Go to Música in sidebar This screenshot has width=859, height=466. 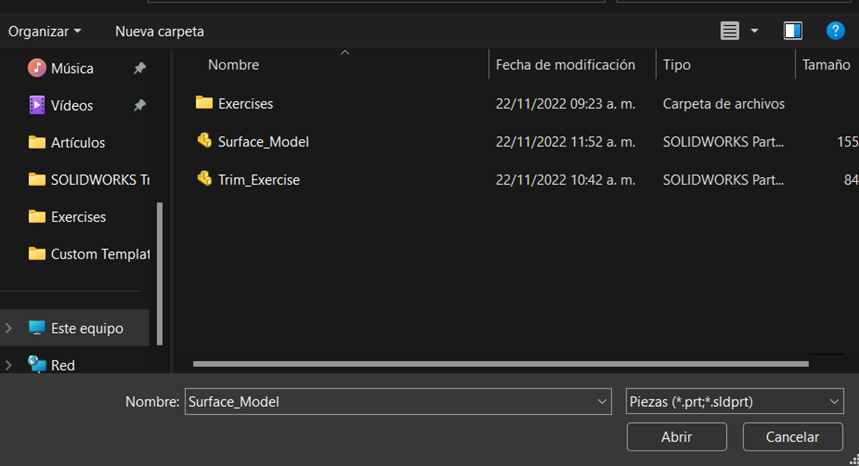[x=72, y=68]
